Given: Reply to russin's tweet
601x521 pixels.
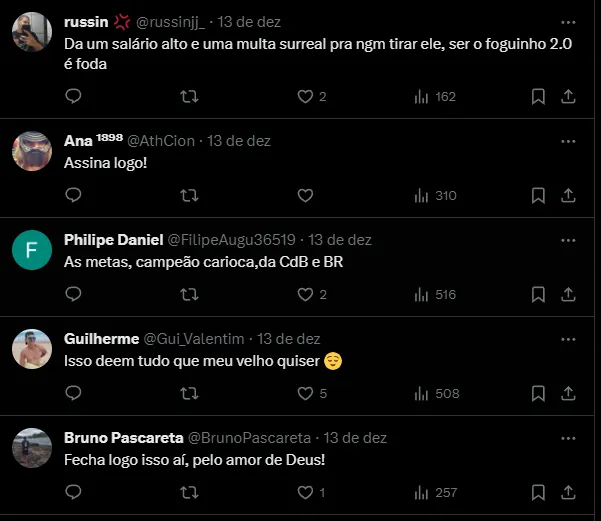Looking at the screenshot, I should pyautogui.click(x=72, y=96).
